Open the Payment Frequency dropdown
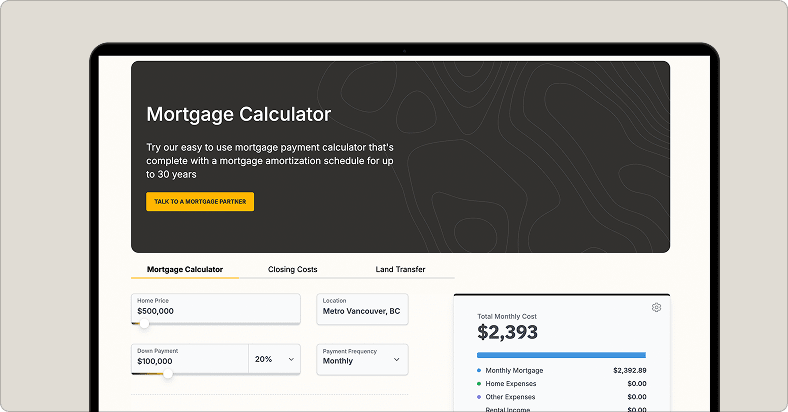Screen dimensions: 788x412 click(362, 359)
